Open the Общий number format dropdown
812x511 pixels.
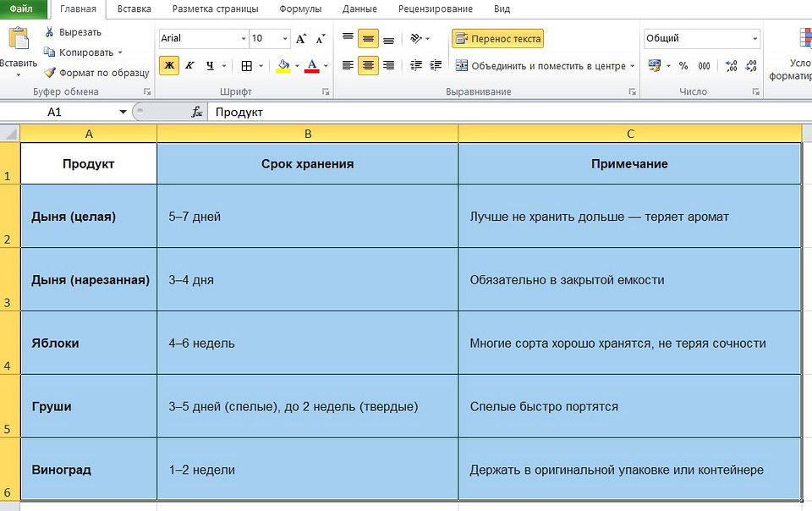755,38
